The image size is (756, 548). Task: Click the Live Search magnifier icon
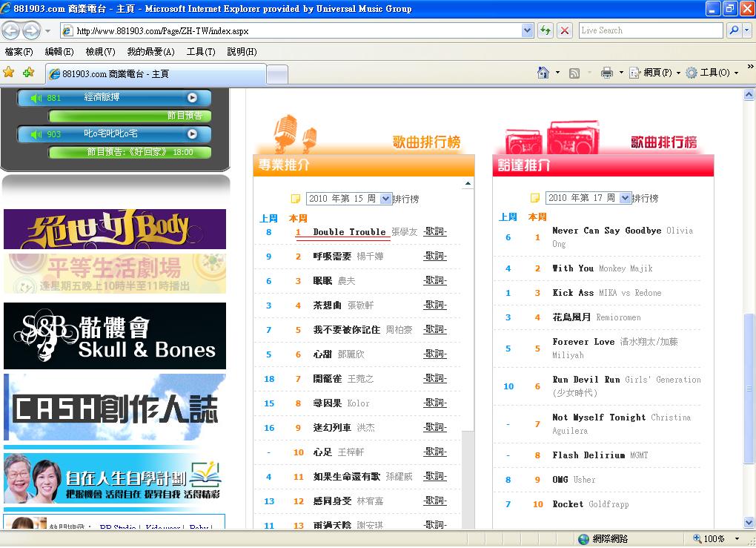[x=733, y=30]
